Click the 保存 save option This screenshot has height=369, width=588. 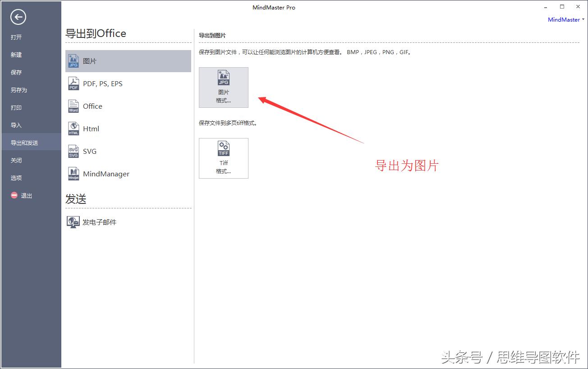(16, 72)
